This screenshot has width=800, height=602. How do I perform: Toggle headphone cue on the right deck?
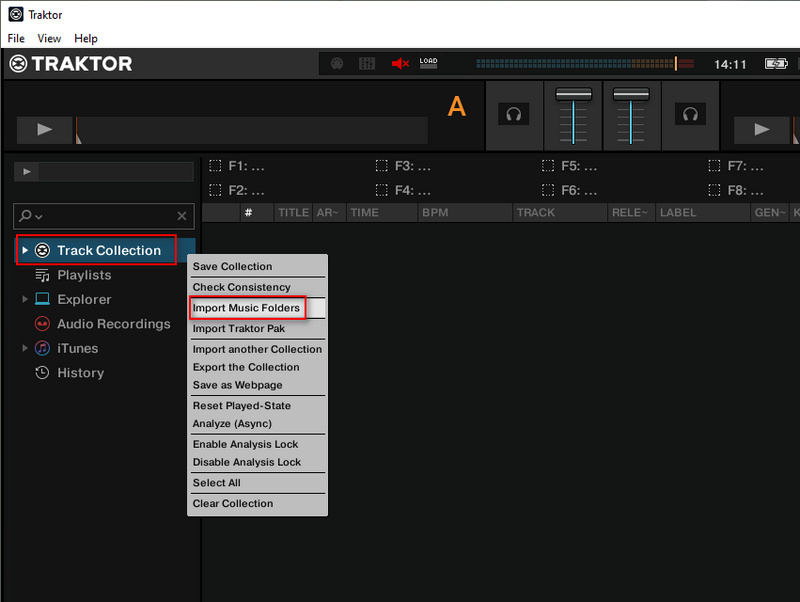click(x=691, y=114)
